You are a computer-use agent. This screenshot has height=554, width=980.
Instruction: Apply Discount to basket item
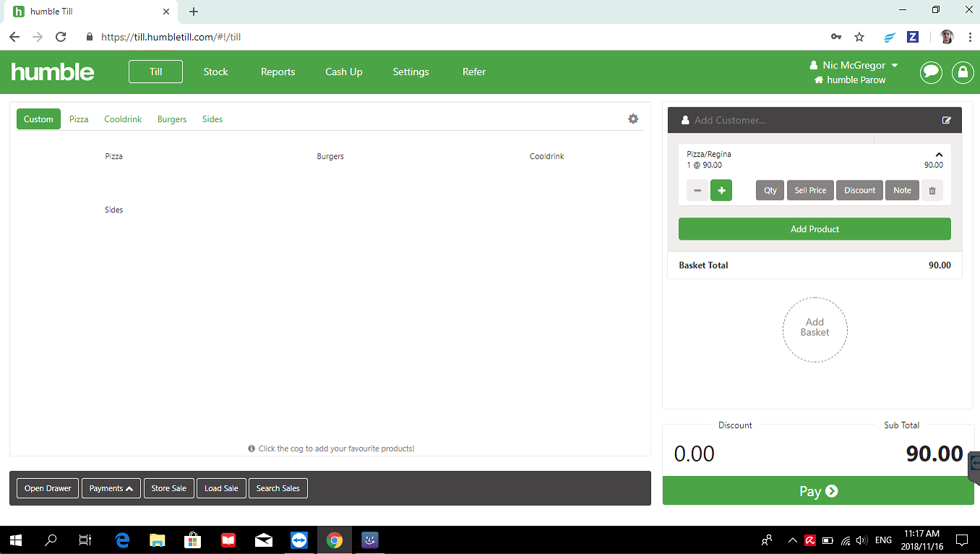pos(859,190)
